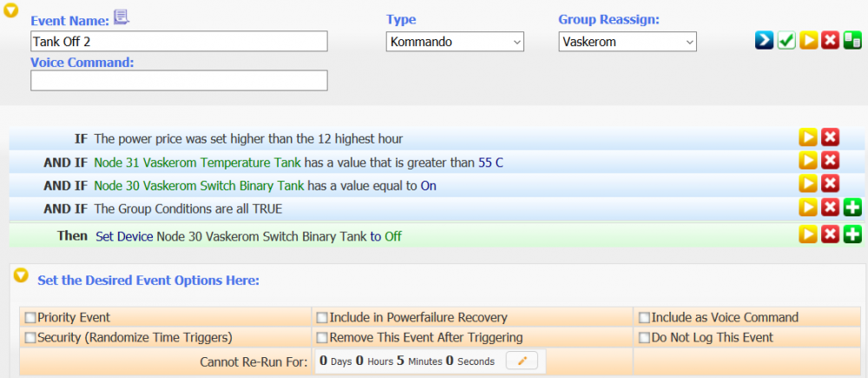Screen dimensions: 868x378
Task: Click the green checkmark icon in event header
Action: (x=786, y=41)
